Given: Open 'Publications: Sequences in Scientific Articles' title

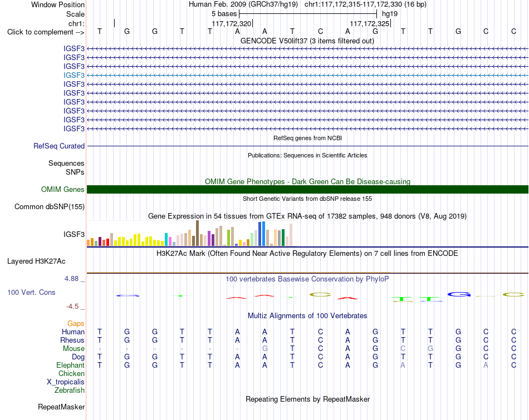Looking at the screenshot, I should [x=307, y=155].
